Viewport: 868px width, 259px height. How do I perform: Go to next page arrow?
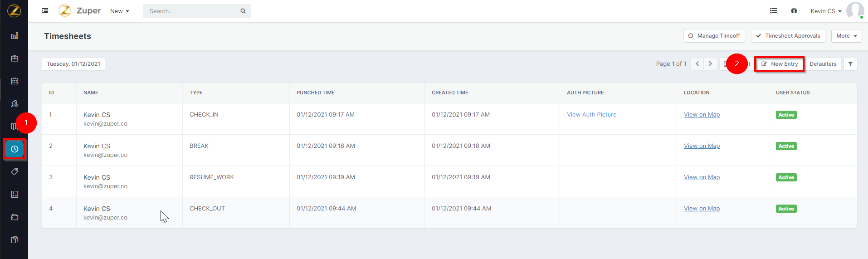(710, 64)
